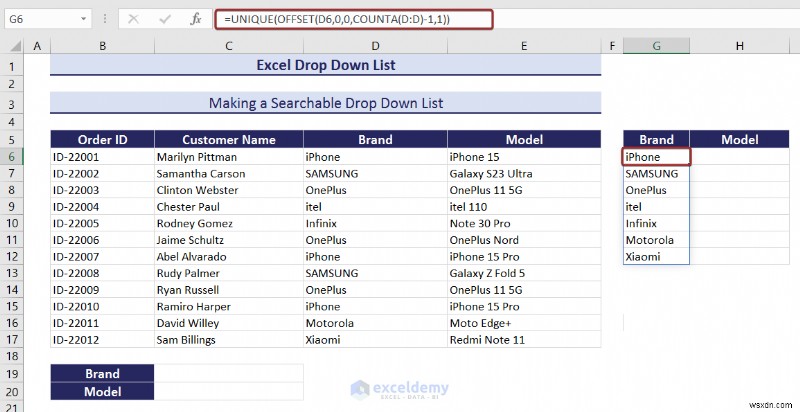The width and height of the screenshot is (800, 412).
Task: Select cell Galaxy Z Fold 5
Action: point(524,273)
